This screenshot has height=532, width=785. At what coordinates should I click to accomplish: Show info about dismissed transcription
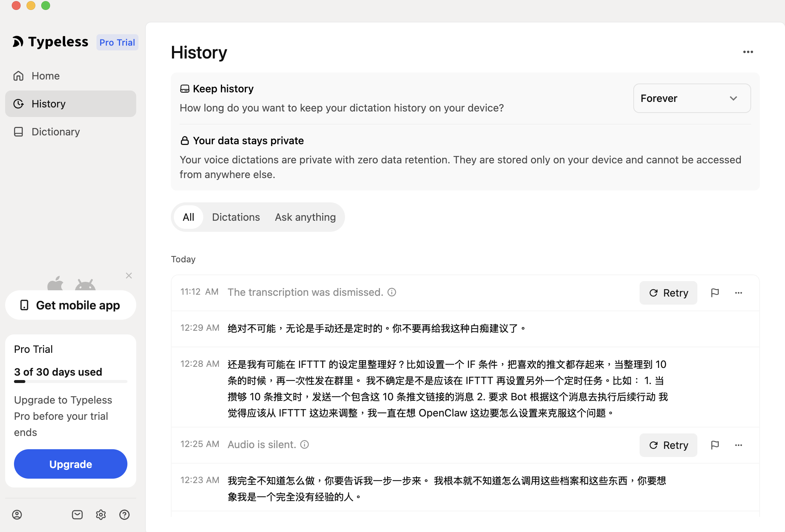(392, 292)
